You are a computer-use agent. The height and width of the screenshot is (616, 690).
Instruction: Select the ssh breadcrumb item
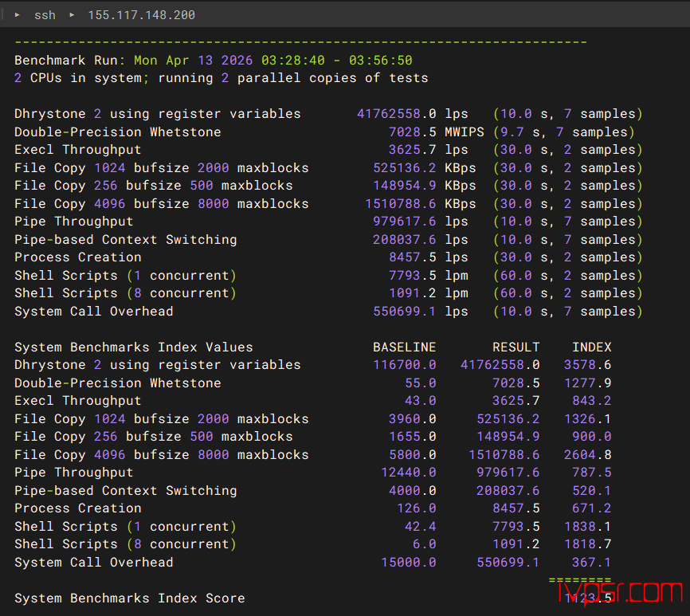tap(45, 15)
